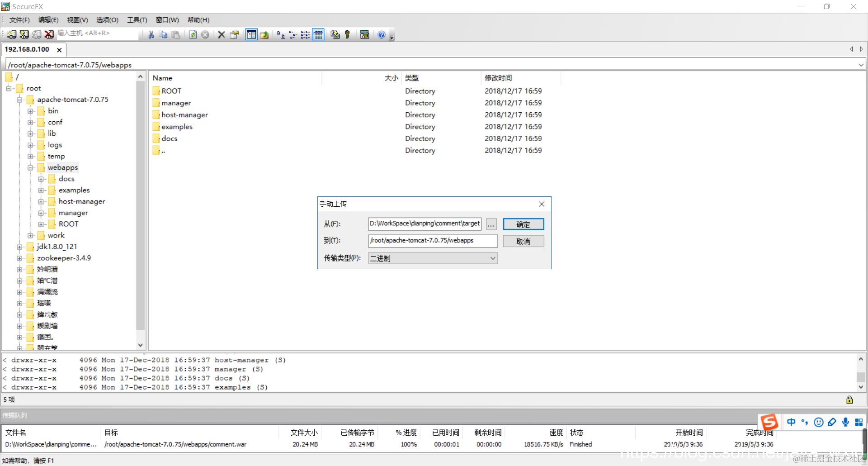
Task: Open the 传输类型 dropdown showing 二进制
Action: tap(433, 258)
